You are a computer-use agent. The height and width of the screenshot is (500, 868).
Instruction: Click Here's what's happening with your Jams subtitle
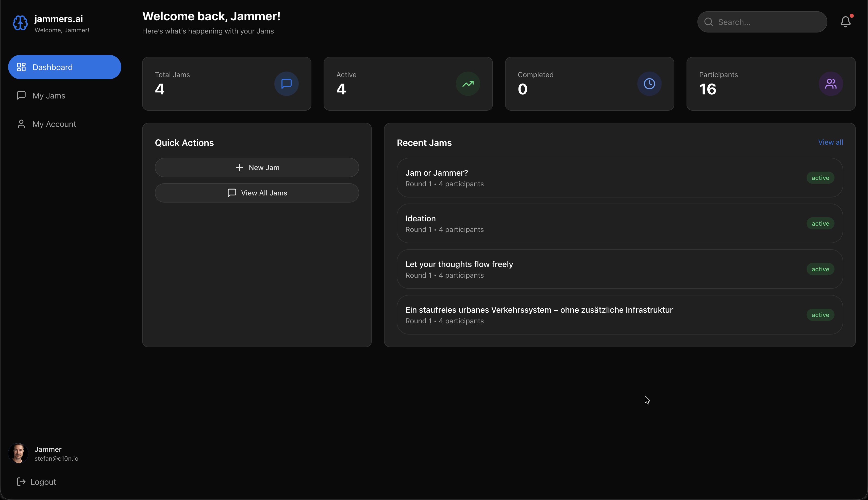pyautogui.click(x=208, y=31)
